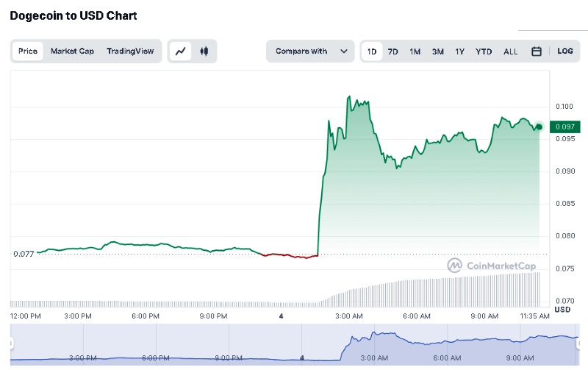This screenshot has height=370, width=588.
Task: Open the Compare with dropdown
Action: tap(310, 51)
